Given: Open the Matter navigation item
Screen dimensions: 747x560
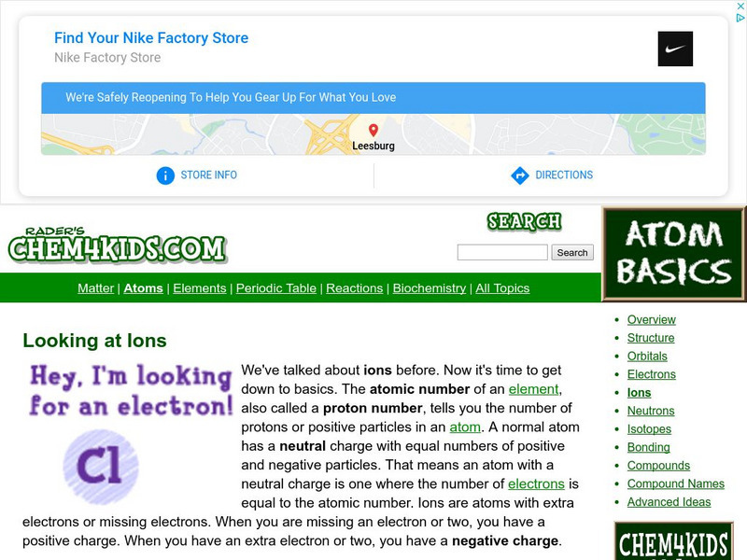Looking at the screenshot, I should click(x=96, y=288).
